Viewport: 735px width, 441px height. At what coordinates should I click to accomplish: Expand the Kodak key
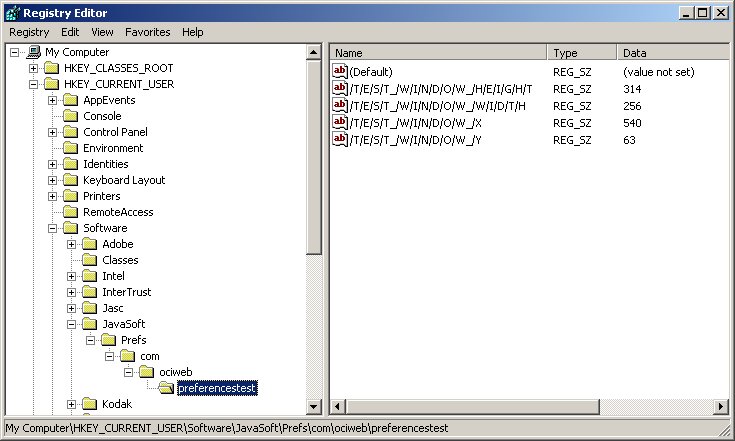pyautogui.click(x=71, y=404)
